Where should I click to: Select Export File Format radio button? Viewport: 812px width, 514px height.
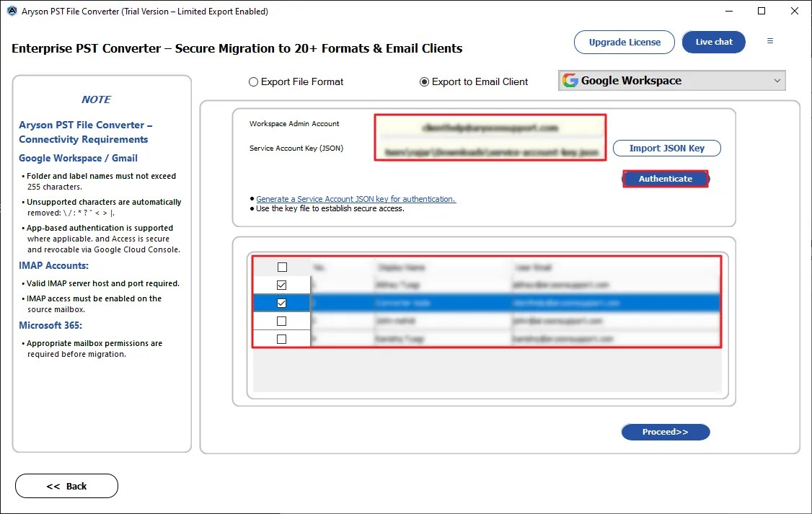click(253, 81)
